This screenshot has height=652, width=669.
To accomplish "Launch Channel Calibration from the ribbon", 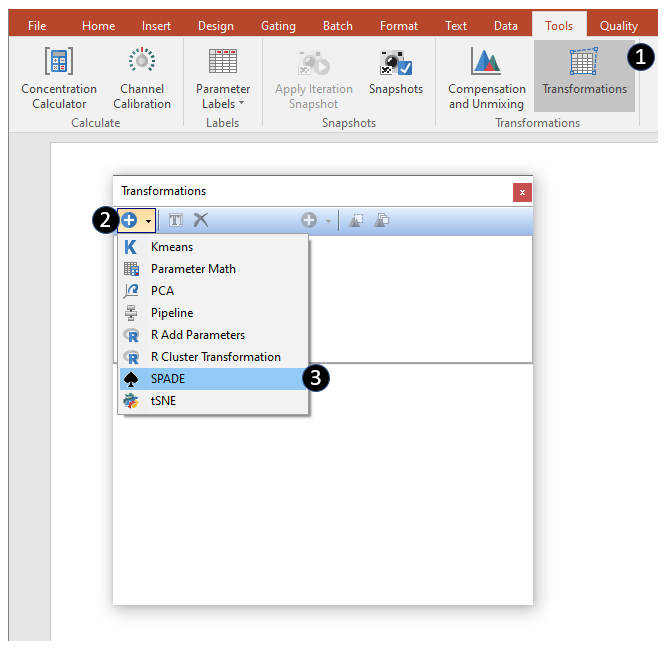I will tap(141, 79).
